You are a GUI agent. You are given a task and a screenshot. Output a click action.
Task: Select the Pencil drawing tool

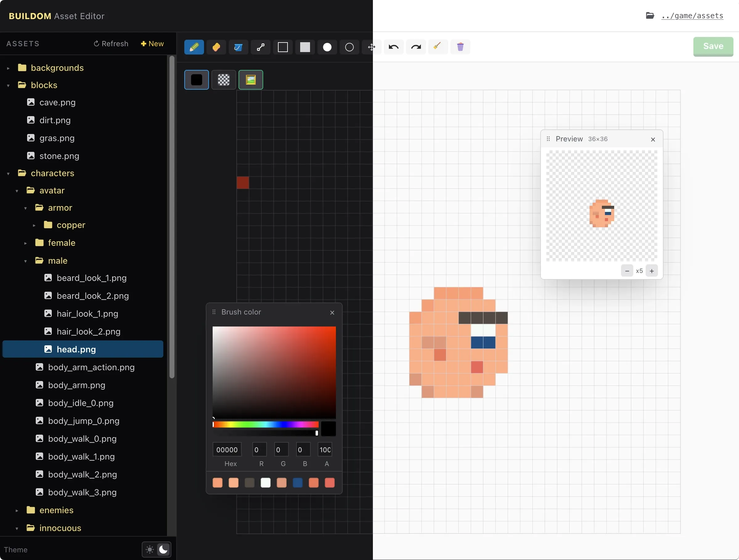pyautogui.click(x=194, y=47)
